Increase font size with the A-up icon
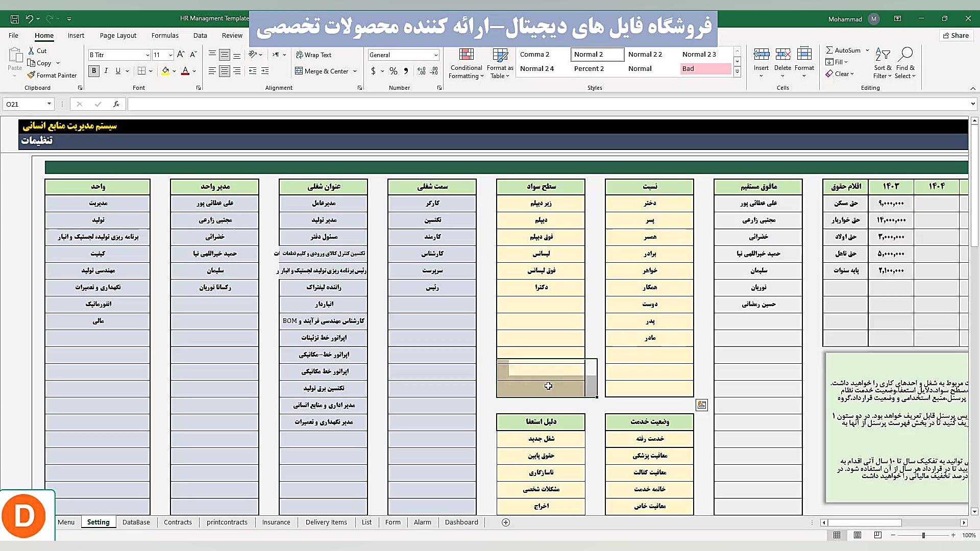The image size is (980, 551). tap(180, 55)
